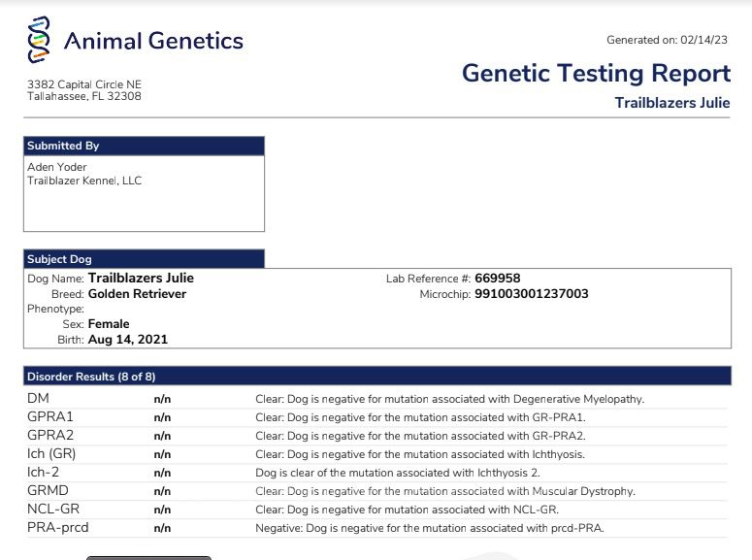Click the GRMD Muscular Dystrophy result text
Image resolution: width=752 pixels, height=560 pixels.
click(445, 491)
